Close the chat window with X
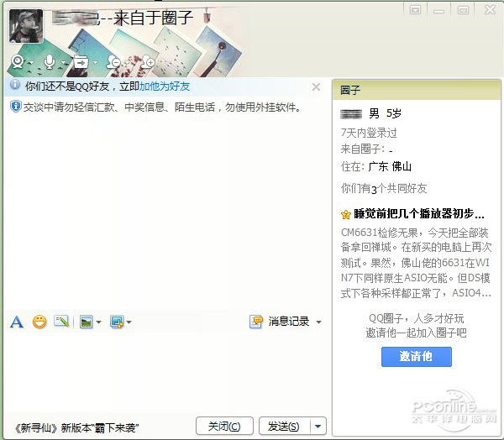This screenshot has width=504, height=440. point(490,10)
